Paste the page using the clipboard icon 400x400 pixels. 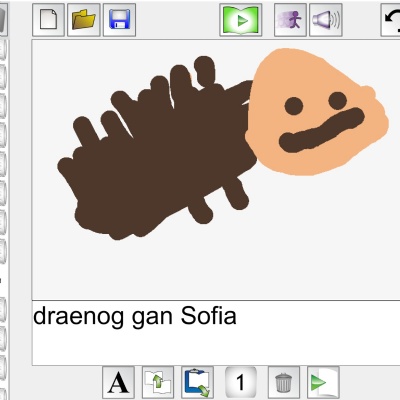[198, 383]
